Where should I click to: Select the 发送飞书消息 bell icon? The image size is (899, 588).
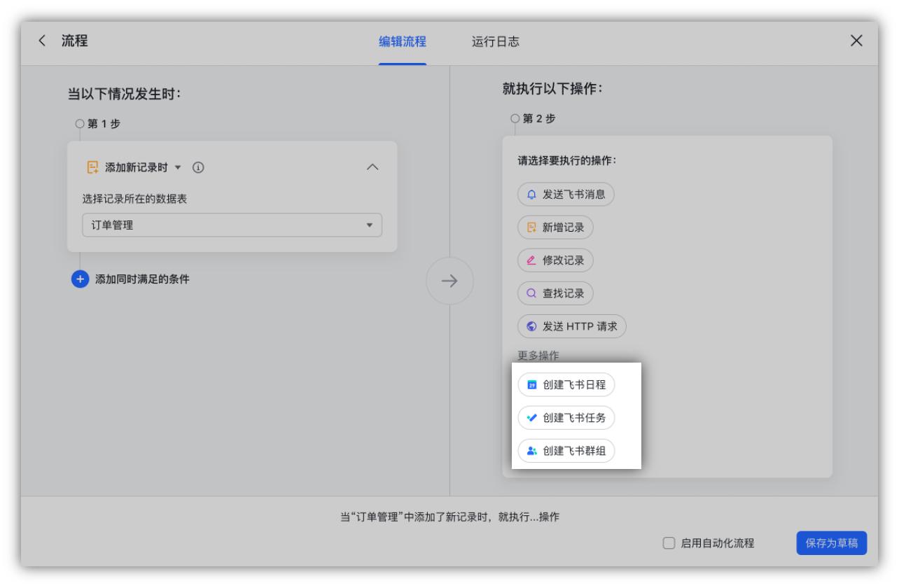click(x=533, y=195)
